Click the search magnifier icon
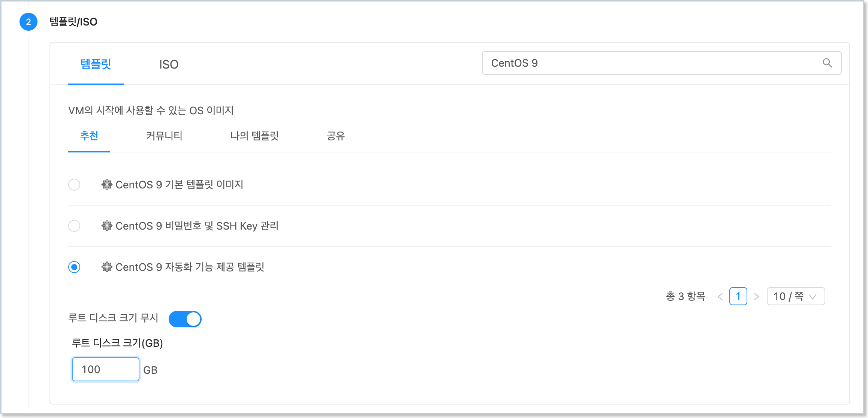The image size is (868, 418). 827,63
